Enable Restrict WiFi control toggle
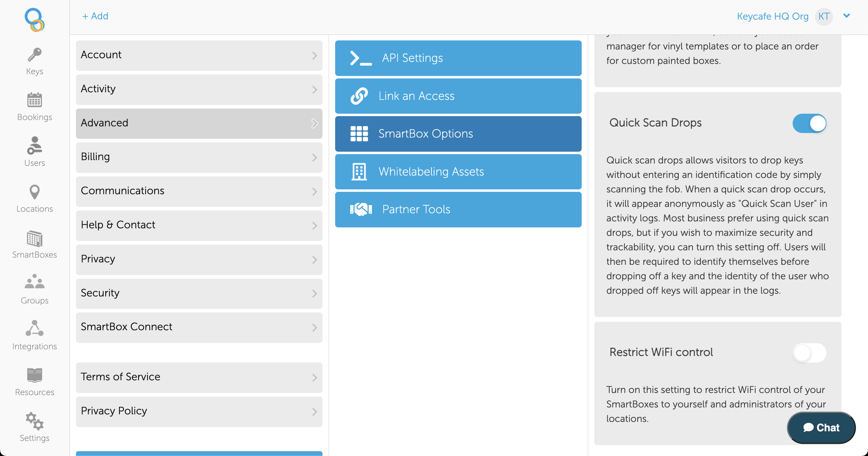The image size is (868, 456). (809, 353)
